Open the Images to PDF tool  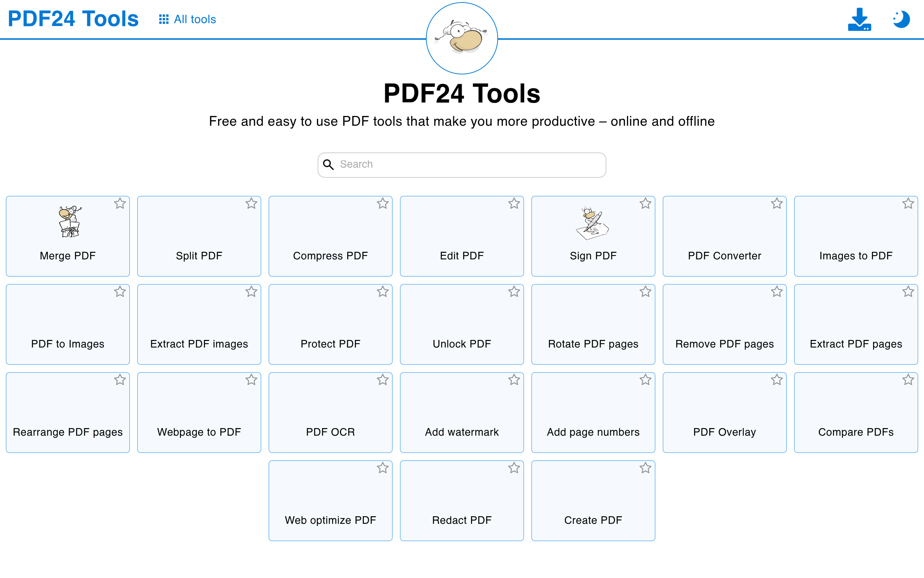tap(856, 236)
